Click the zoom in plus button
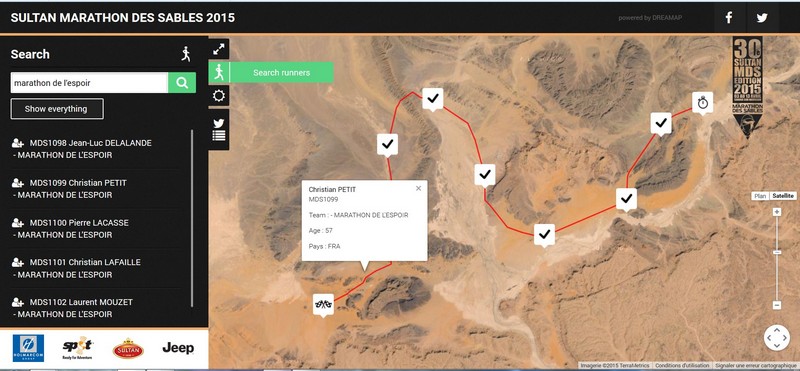Viewport: 800px width, 371px height. tap(777, 212)
